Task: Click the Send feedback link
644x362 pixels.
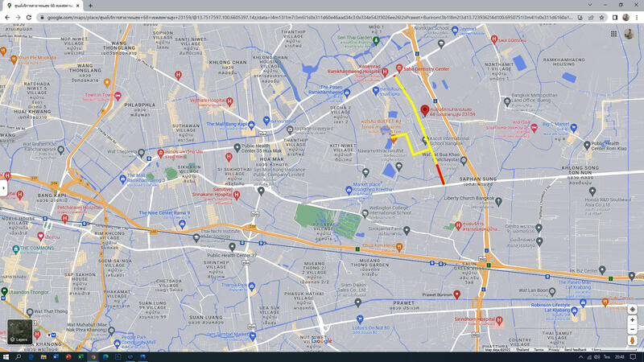Action: click(575, 350)
